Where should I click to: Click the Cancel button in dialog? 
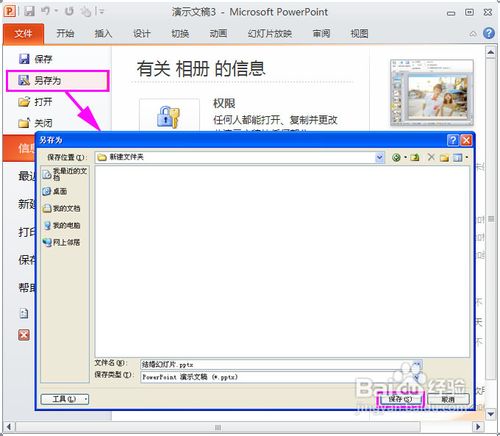coord(448,399)
